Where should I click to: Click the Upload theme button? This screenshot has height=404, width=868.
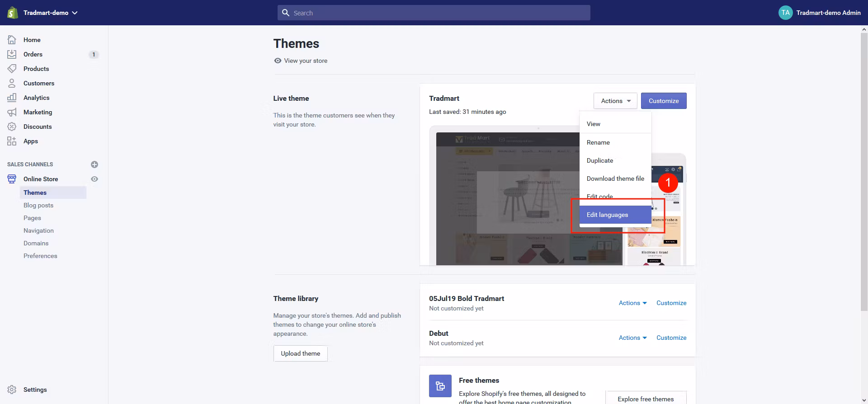click(300, 353)
